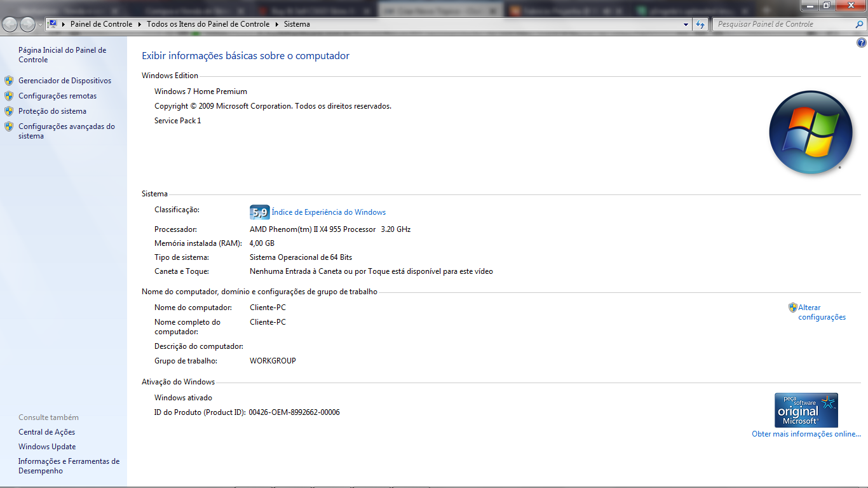Open Windows Update link
868x488 pixels.
(47, 447)
